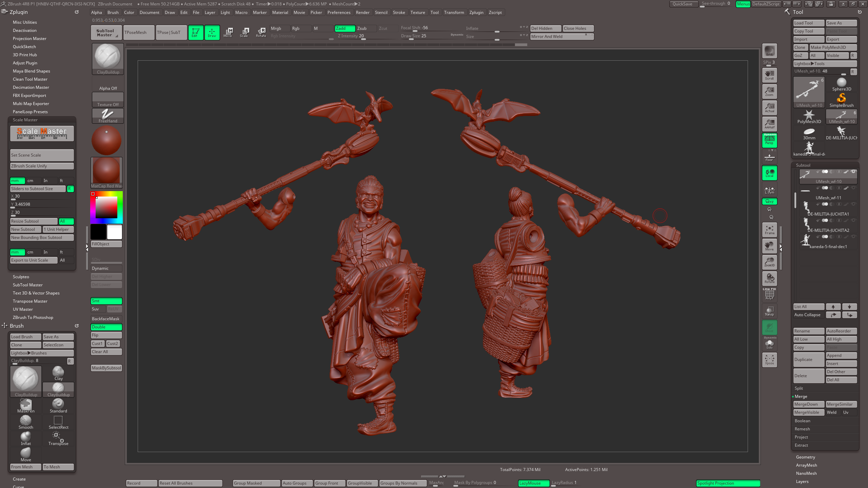Pick a color in the color picker square
Image resolution: width=868 pixels, height=488 pixels.
click(x=106, y=207)
